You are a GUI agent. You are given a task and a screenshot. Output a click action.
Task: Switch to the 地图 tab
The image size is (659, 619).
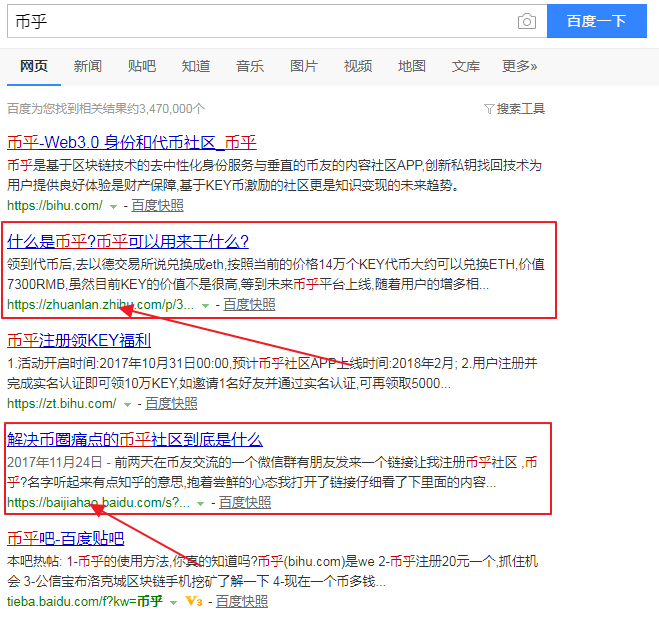pos(412,66)
